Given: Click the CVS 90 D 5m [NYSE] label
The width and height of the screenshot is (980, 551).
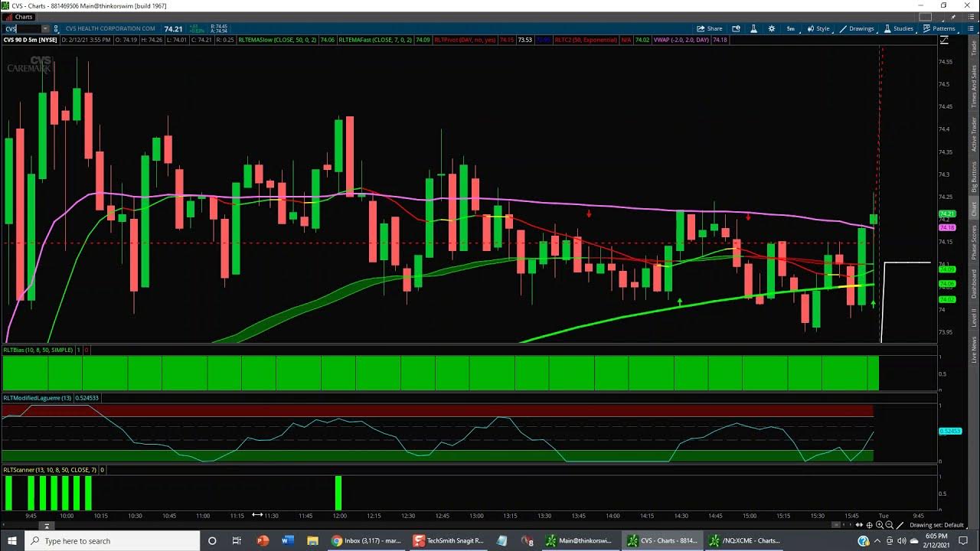Looking at the screenshot, I should point(31,40).
